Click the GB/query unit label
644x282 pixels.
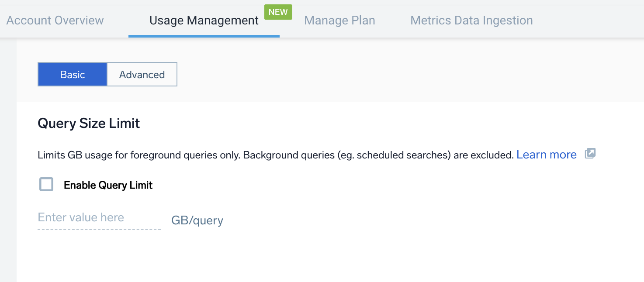(x=197, y=220)
